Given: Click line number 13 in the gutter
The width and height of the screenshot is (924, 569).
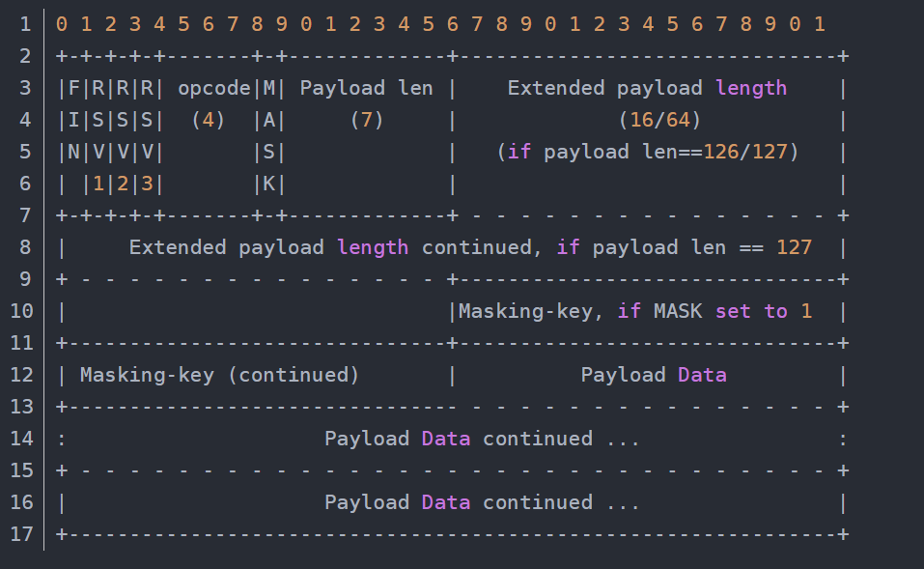Looking at the screenshot, I should pyautogui.click(x=22, y=407).
